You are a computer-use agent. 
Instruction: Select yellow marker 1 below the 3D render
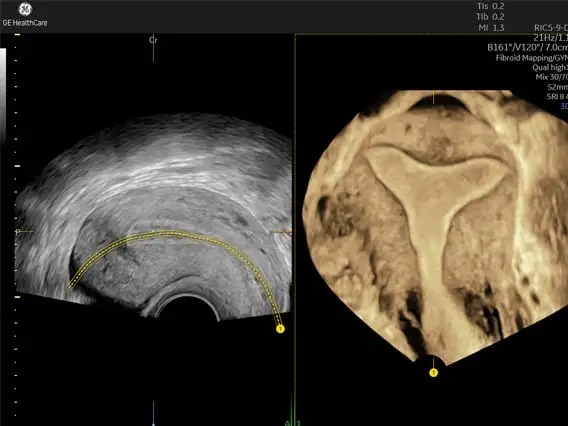(x=434, y=373)
